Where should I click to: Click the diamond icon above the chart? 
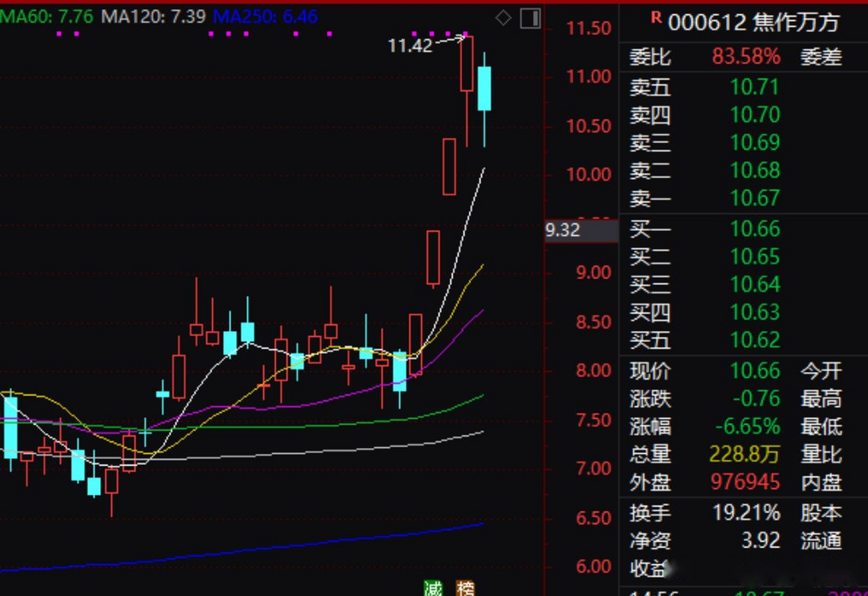(503, 18)
